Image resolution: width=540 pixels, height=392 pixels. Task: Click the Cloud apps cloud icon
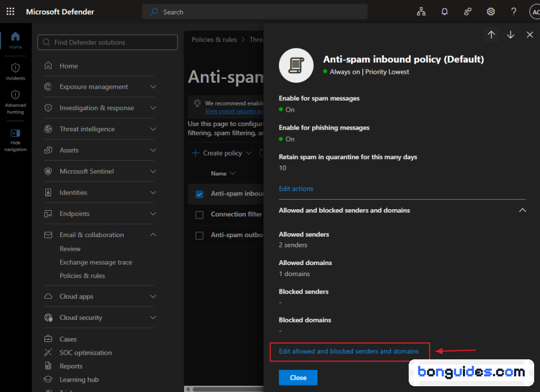pyautogui.click(x=48, y=296)
